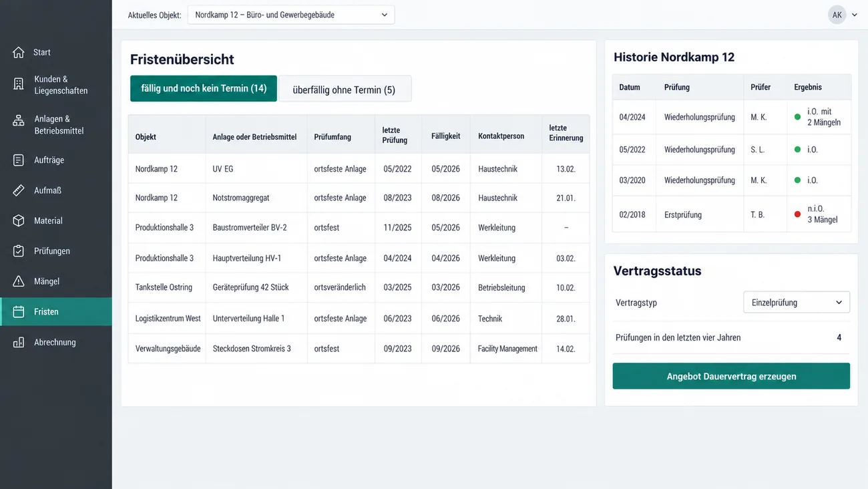Click the Fristen calendar icon
Screen dimensions: 868x489
19,312
